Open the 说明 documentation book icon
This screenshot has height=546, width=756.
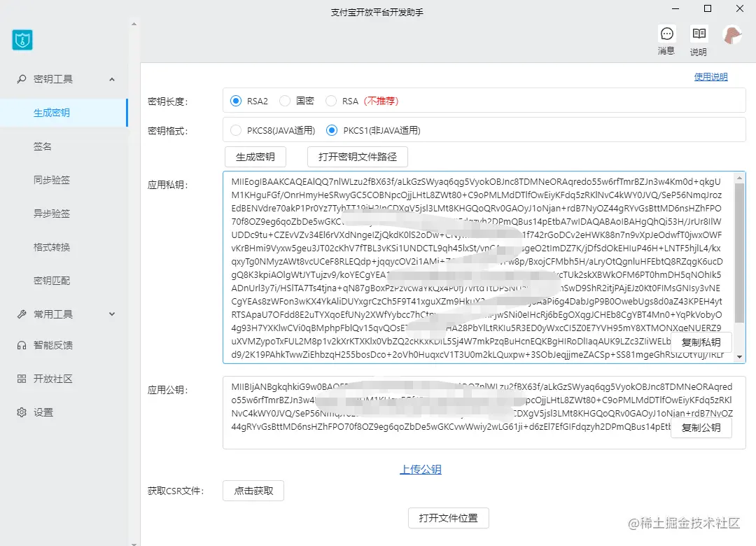pos(699,34)
